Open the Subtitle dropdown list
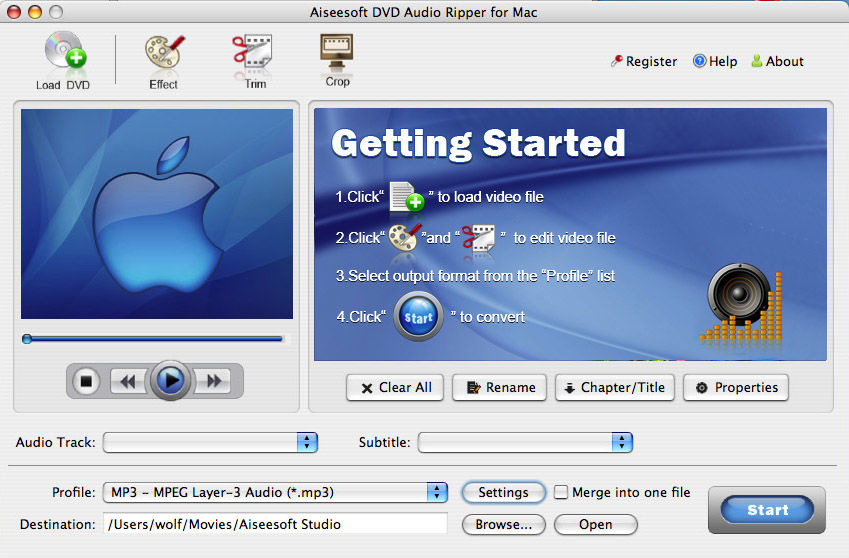This screenshot has width=849, height=558. click(622, 442)
